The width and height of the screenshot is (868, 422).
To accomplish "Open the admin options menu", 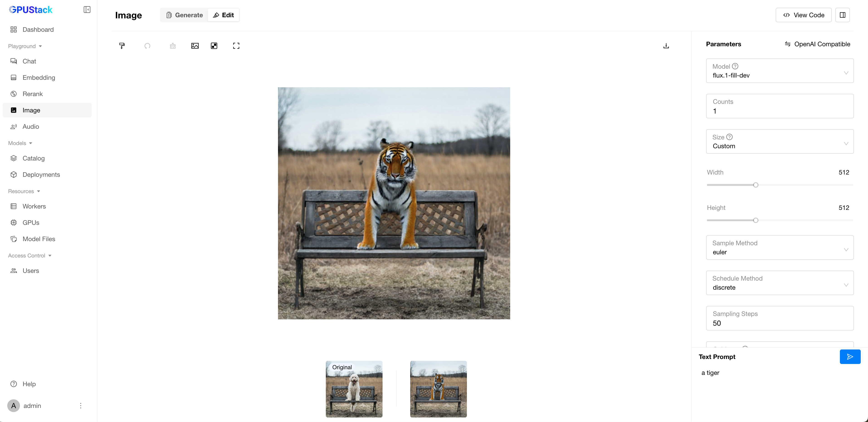I will click(x=80, y=405).
